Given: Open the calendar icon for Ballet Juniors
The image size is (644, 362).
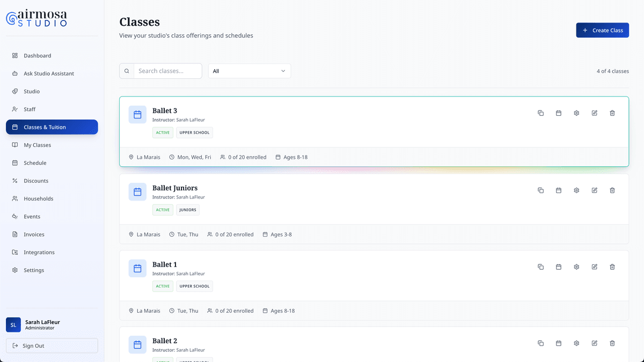Looking at the screenshot, I should pos(558,190).
